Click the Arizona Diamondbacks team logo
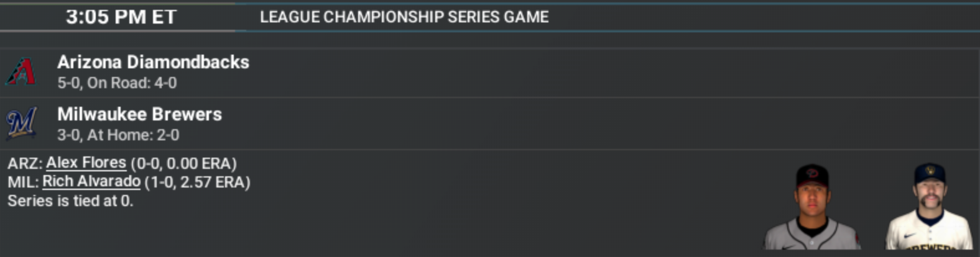 pos(21,72)
